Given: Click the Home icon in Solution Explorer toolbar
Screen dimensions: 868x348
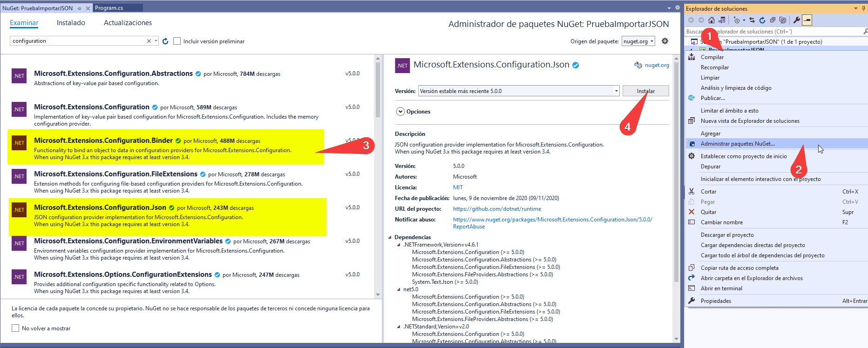Looking at the screenshot, I should tap(711, 20).
